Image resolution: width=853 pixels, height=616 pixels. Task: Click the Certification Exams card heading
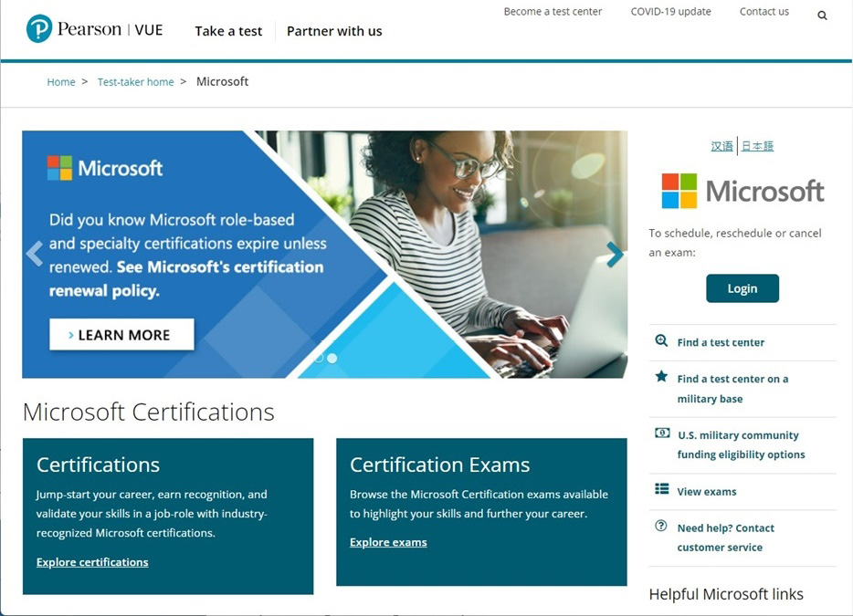pyautogui.click(x=439, y=465)
